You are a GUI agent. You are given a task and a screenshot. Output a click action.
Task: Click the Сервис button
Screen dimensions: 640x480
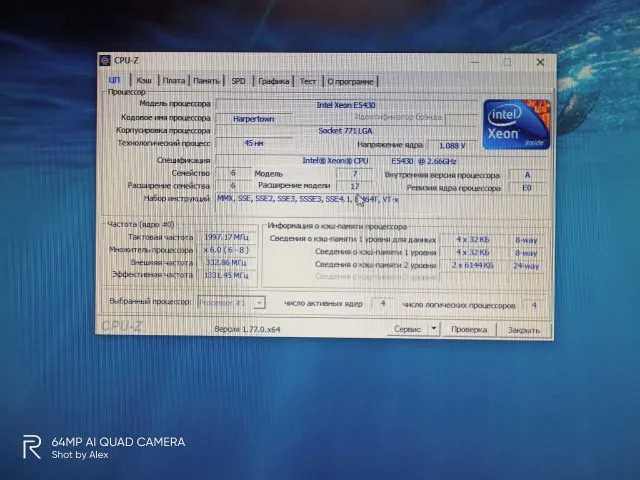[407, 329]
